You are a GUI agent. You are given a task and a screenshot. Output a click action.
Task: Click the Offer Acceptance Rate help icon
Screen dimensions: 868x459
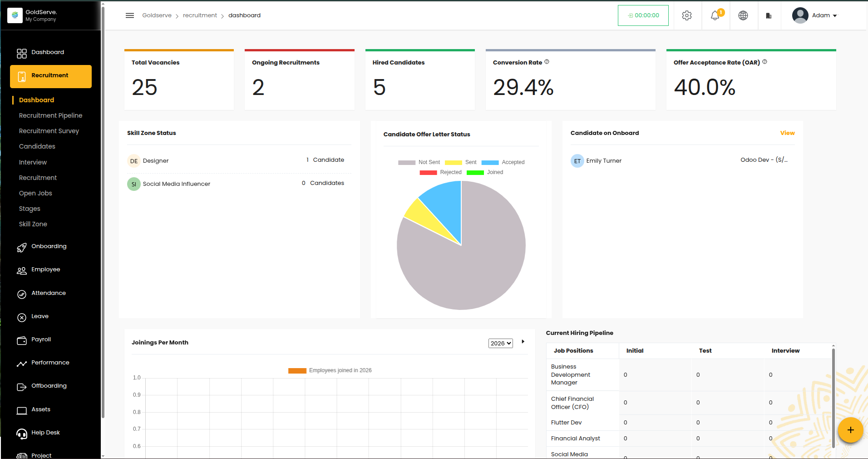tap(764, 62)
